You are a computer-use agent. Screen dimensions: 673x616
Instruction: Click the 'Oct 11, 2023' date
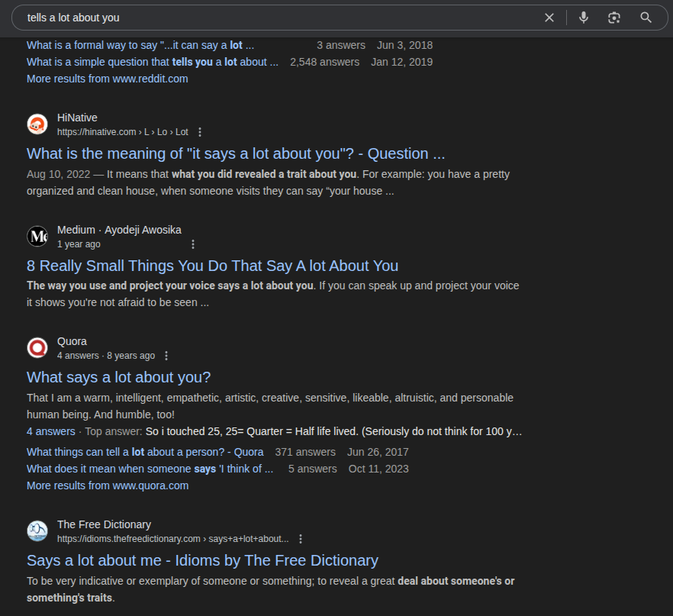(x=378, y=469)
